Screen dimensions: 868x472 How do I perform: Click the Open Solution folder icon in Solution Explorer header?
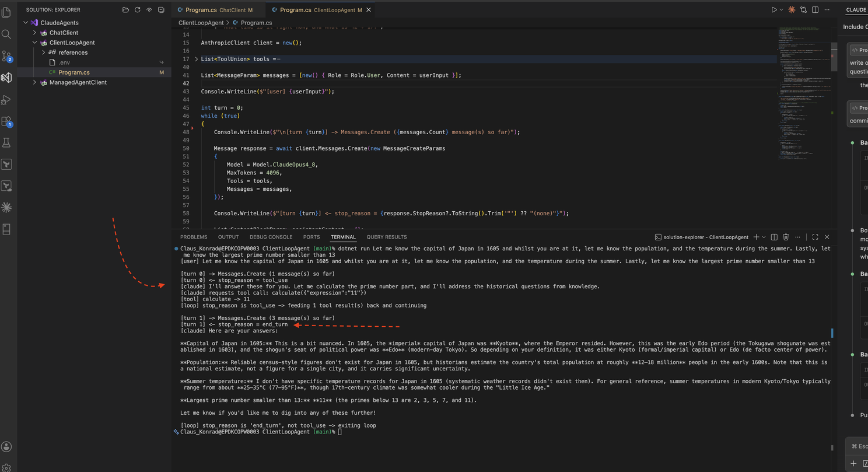[125, 10]
